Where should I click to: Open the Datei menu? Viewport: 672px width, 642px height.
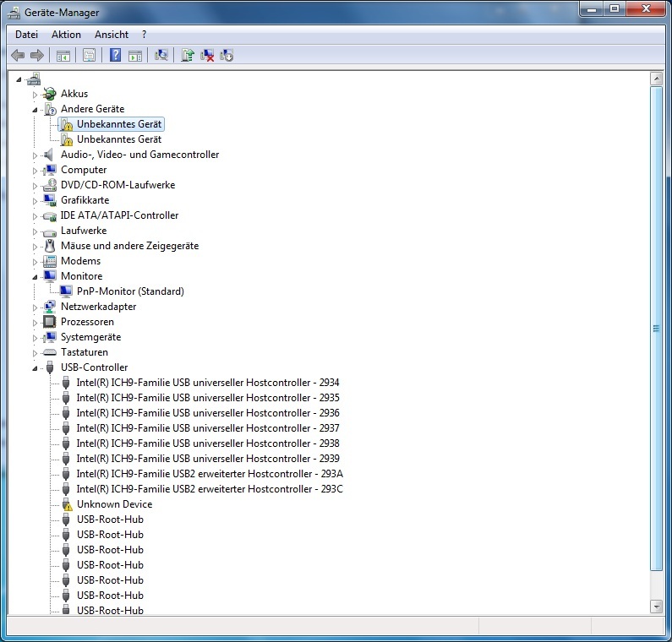coord(26,35)
